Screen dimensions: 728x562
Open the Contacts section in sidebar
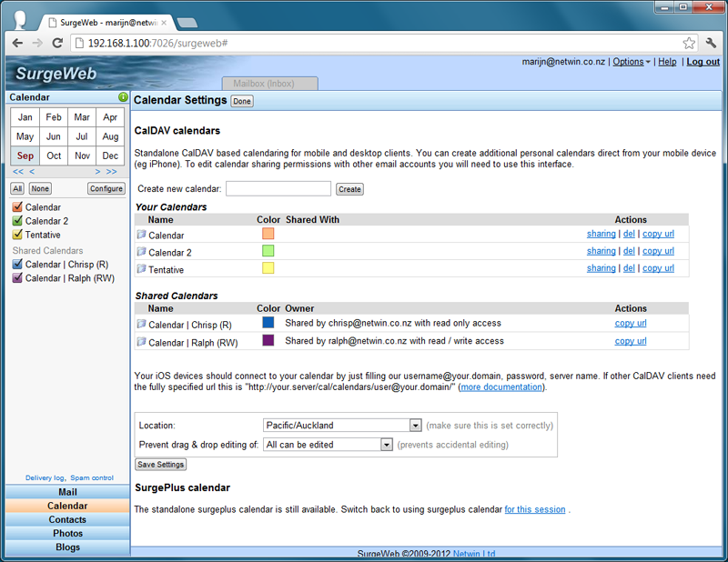coord(67,520)
